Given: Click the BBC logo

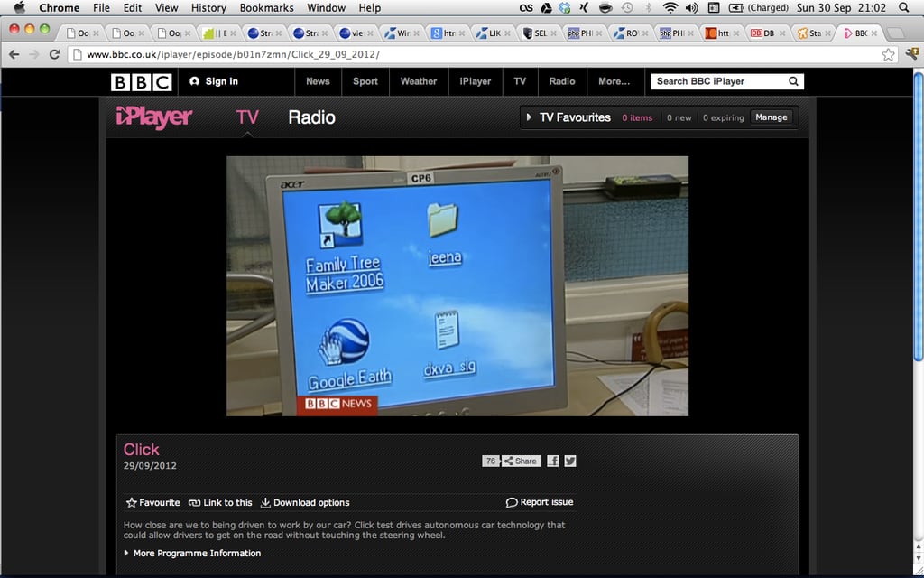Looking at the screenshot, I should (141, 81).
